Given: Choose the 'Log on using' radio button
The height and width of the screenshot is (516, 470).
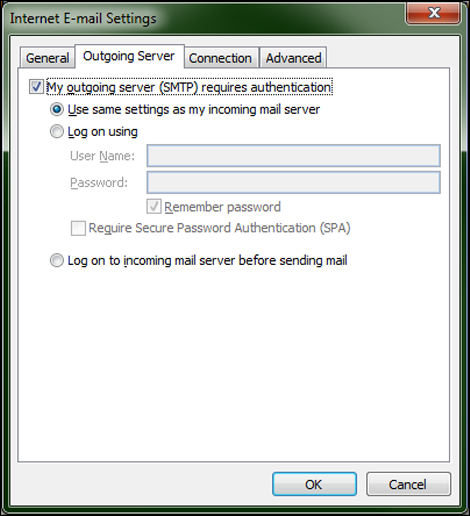Looking at the screenshot, I should (x=57, y=131).
